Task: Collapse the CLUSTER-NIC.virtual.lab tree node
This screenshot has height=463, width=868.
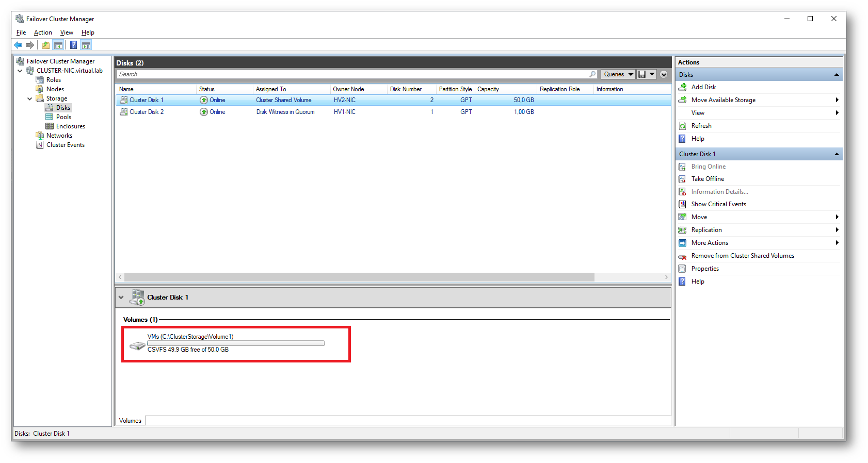Action: pyautogui.click(x=20, y=71)
